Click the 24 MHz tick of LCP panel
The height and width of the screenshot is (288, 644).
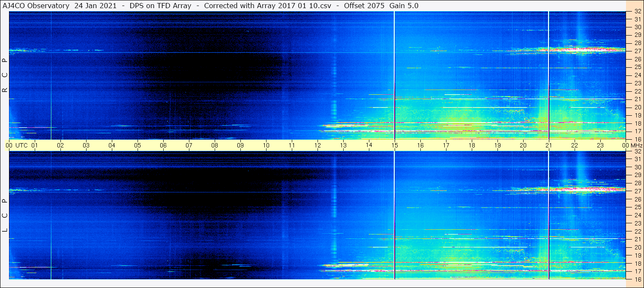click(x=637, y=215)
